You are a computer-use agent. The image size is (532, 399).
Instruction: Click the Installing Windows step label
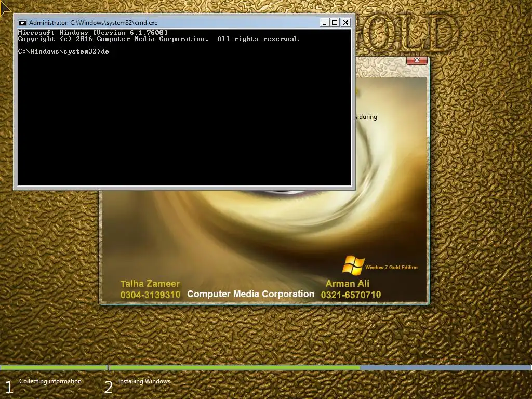(x=144, y=381)
